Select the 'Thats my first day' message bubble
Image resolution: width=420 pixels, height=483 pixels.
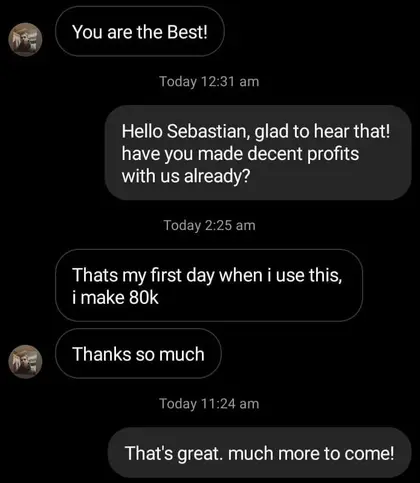209,285
